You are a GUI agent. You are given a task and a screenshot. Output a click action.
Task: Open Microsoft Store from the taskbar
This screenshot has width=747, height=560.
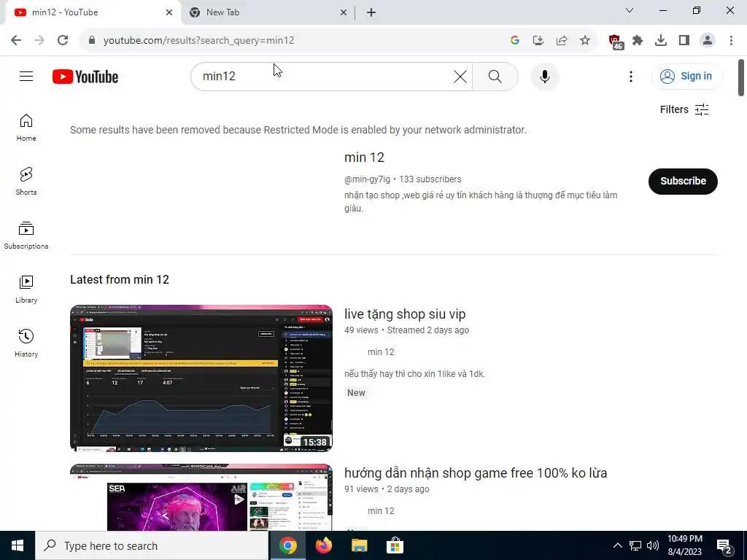(395, 545)
